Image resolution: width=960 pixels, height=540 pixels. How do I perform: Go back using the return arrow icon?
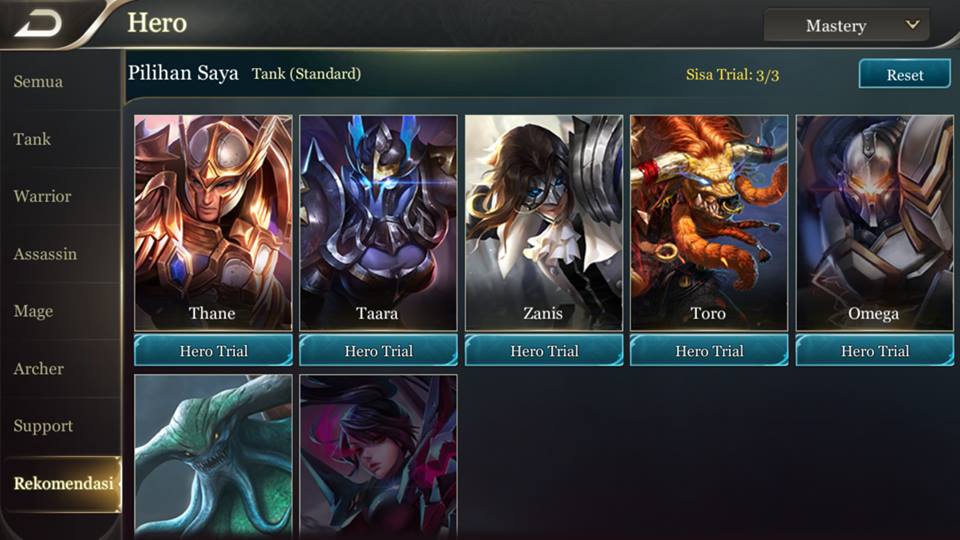pyautogui.click(x=38, y=24)
